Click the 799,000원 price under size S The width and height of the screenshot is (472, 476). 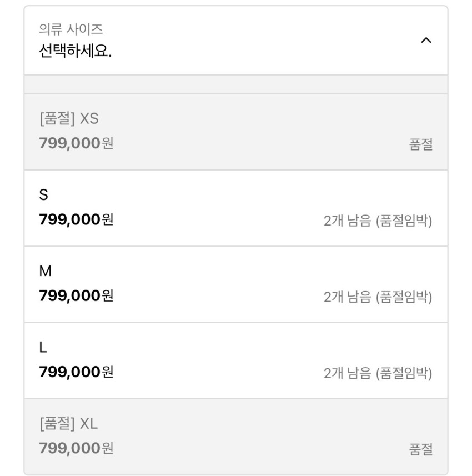tap(76, 219)
